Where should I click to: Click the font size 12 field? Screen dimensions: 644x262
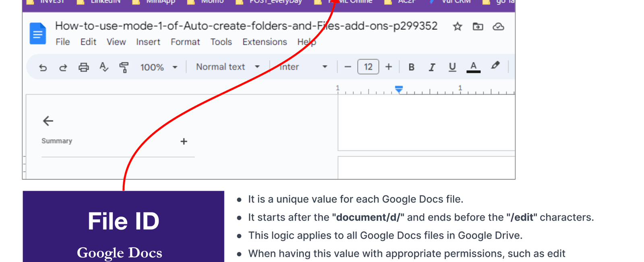pos(368,67)
